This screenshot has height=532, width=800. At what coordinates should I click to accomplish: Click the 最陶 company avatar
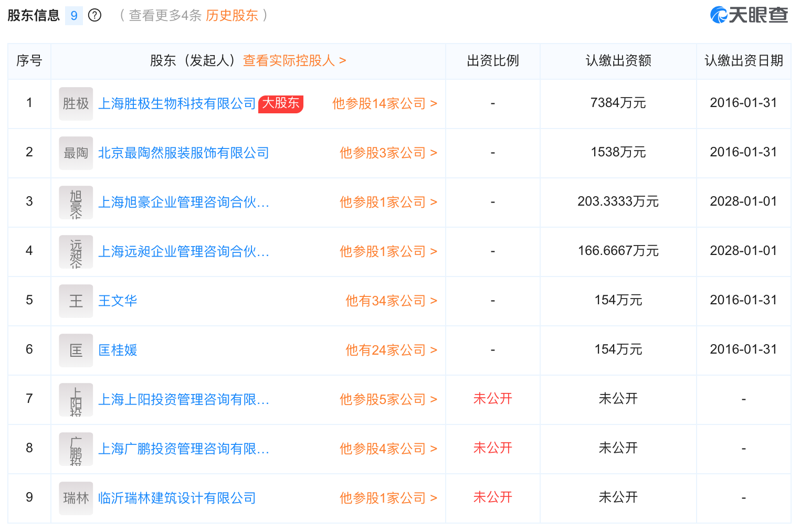pyautogui.click(x=76, y=153)
